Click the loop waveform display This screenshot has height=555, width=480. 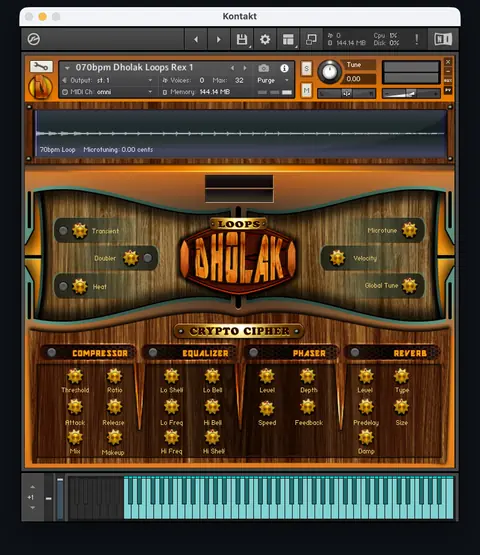coord(241,133)
